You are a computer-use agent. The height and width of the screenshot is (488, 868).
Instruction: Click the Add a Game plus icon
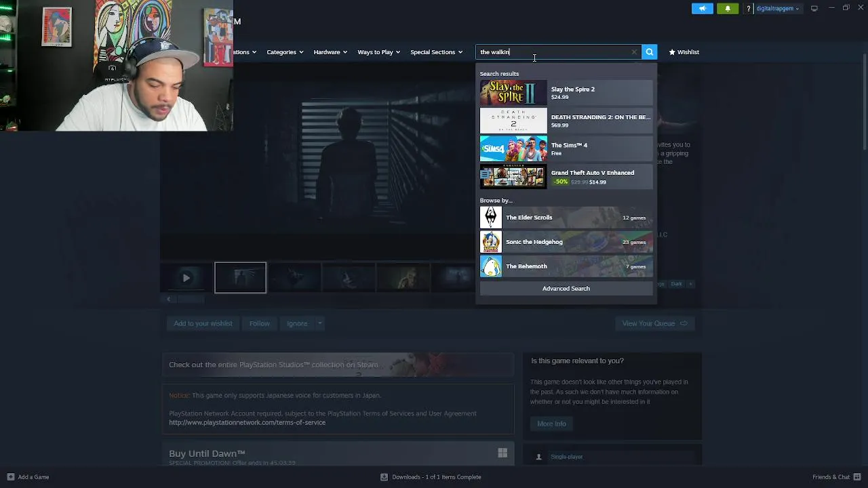[10, 477]
